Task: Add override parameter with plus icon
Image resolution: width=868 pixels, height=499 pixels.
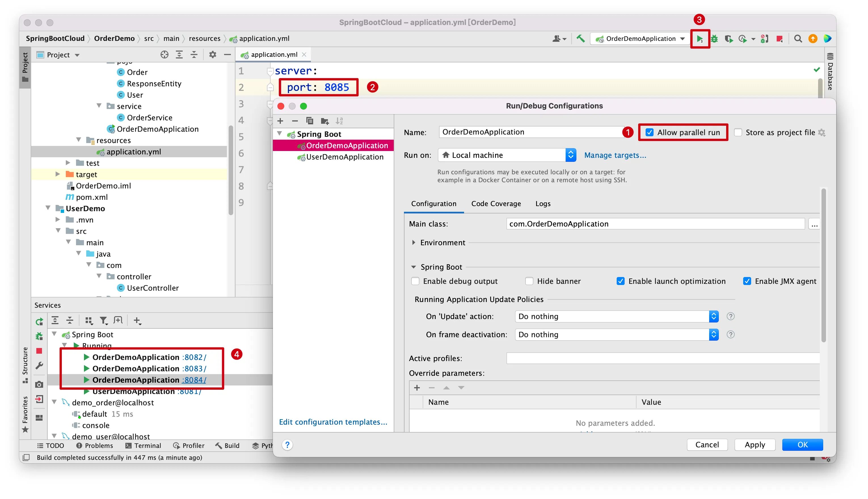Action: coord(417,388)
